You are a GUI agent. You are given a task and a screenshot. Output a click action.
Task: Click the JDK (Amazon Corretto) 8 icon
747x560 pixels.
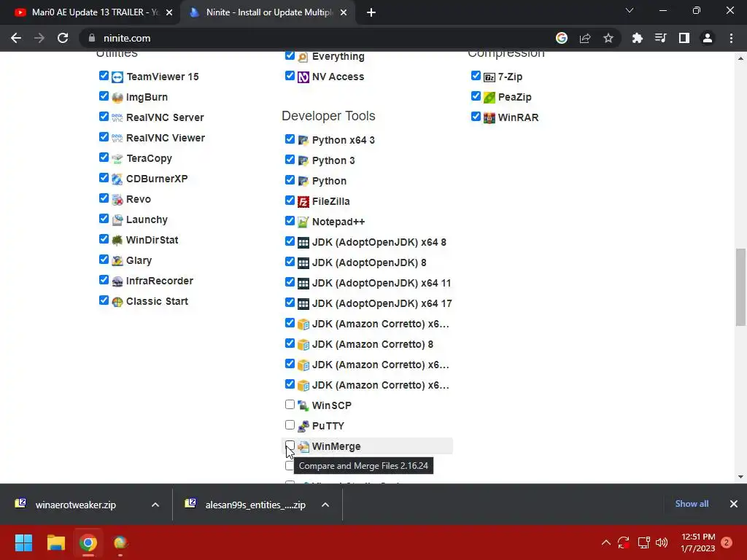click(303, 345)
